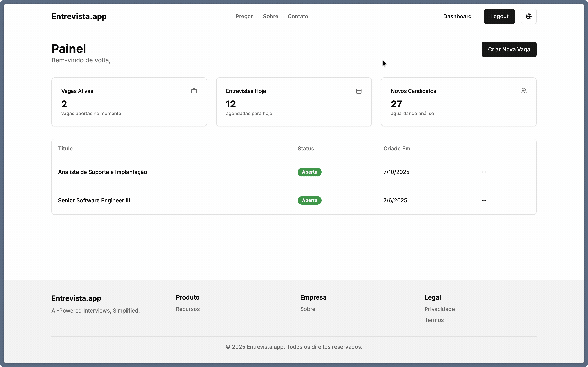The image size is (588, 367).
Task: Click the calendar icon in Entrevistas Hoje card
Action: pos(359,91)
